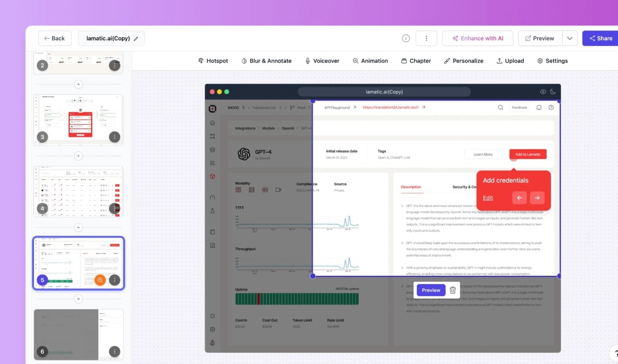Open the three-dot menu beside Enhance with AI
Viewport: 618px width, 364px height.
click(426, 39)
